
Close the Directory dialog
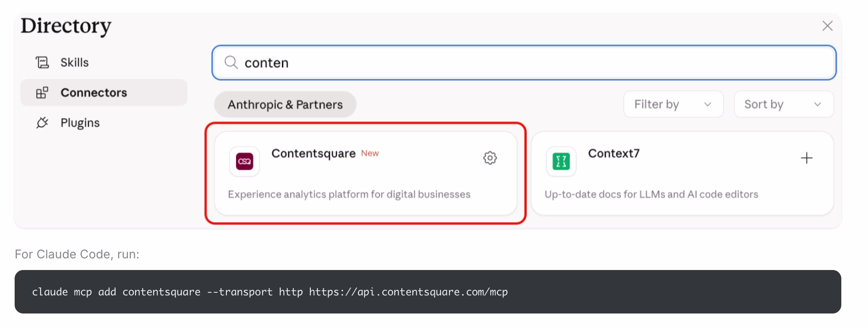coord(828,26)
